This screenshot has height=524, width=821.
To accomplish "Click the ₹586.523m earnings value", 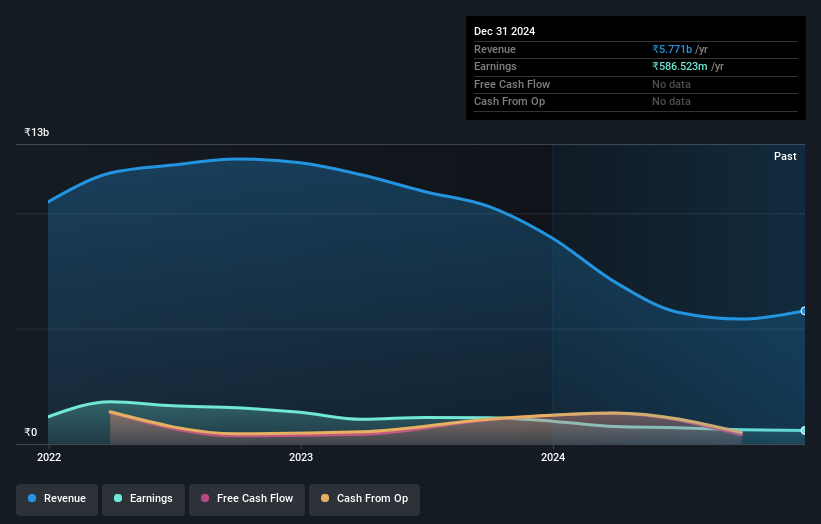I will 680,66.
